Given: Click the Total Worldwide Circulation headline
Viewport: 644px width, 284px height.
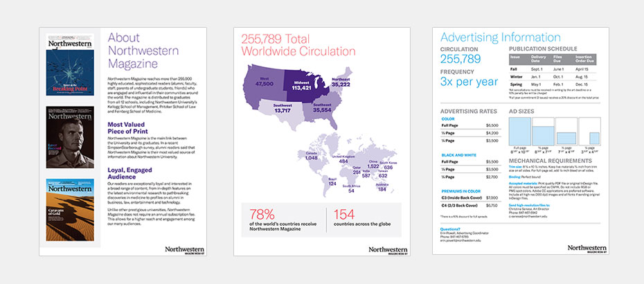Looking at the screenshot, I should (298, 45).
